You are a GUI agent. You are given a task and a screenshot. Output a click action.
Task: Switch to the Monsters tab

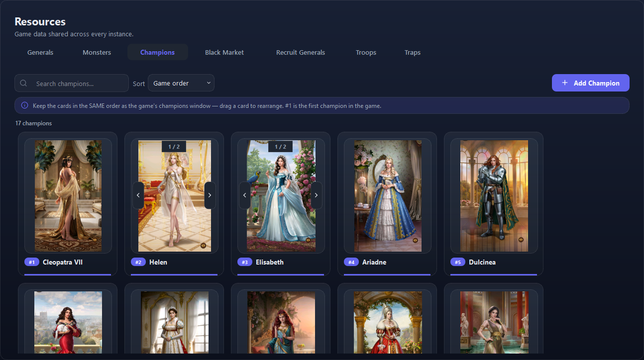(x=97, y=52)
